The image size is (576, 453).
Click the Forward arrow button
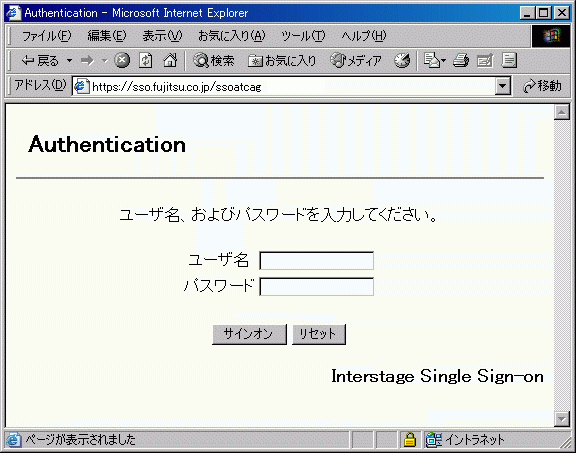coord(87,60)
